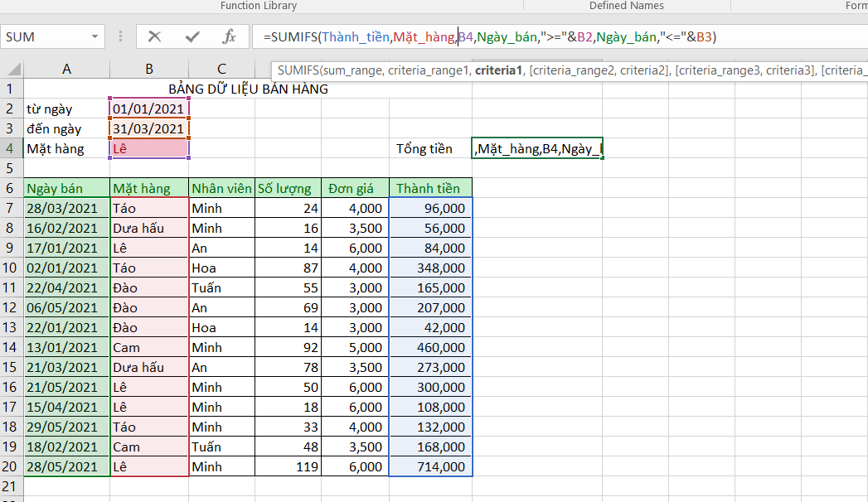Click the title 'BẢNG DỮ LIỆU BÁN HÀNG'

click(248, 89)
